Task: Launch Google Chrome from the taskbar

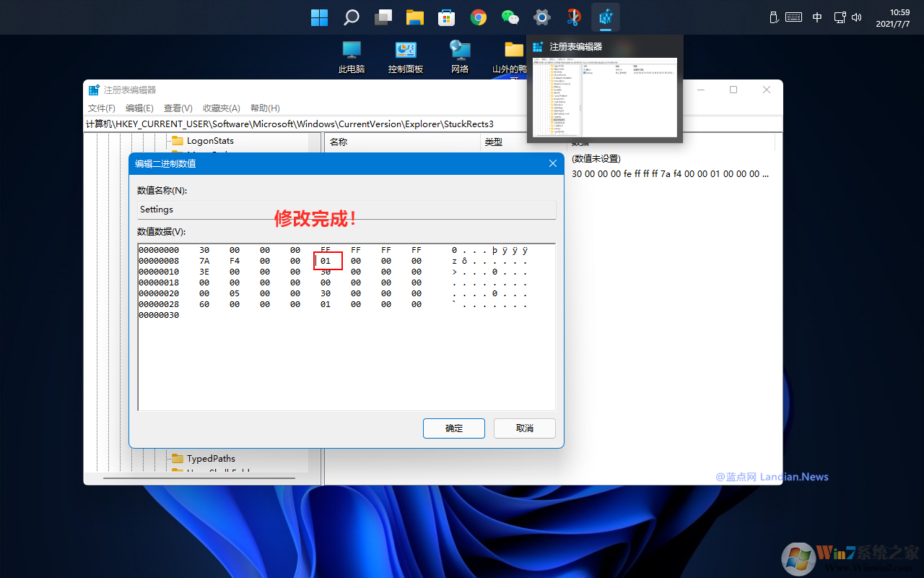Action: click(478, 17)
